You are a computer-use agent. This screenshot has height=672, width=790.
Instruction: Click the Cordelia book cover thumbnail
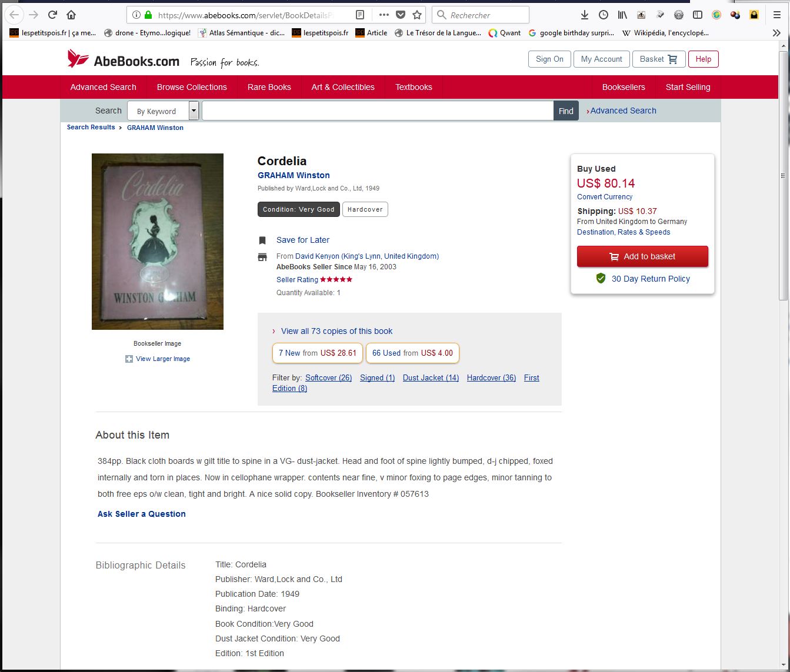pyautogui.click(x=158, y=242)
